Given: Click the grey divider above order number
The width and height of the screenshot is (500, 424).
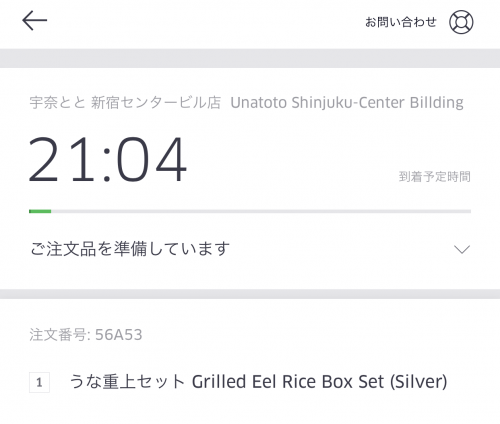Looking at the screenshot, I should [x=250, y=294].
